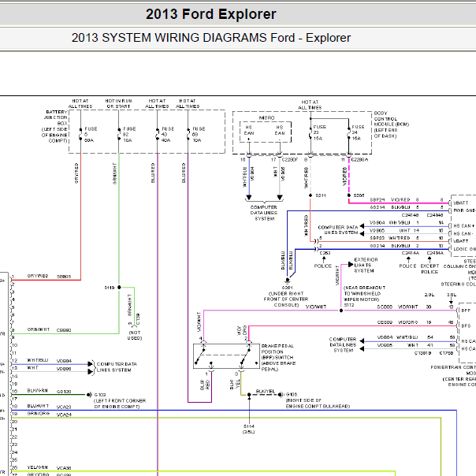This screenshot has height=476, width=476.
Task: Click the "HOT IN RUN OR START" label
Action: [x=118, y=103]
